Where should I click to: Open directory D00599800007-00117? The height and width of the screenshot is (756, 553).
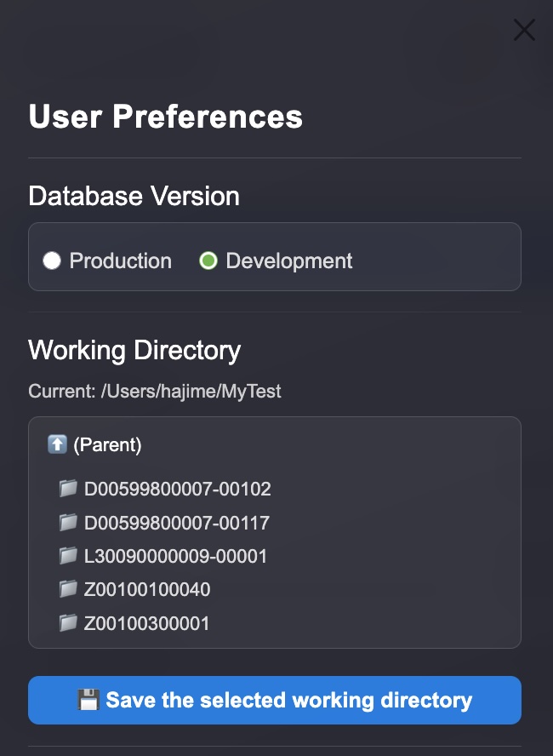(178, 522)
